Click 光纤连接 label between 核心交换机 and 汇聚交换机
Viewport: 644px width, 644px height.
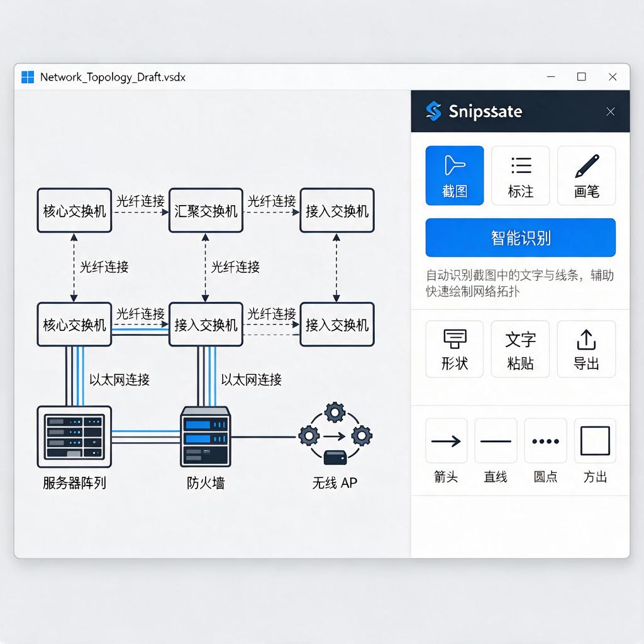[x=140, y=201]
